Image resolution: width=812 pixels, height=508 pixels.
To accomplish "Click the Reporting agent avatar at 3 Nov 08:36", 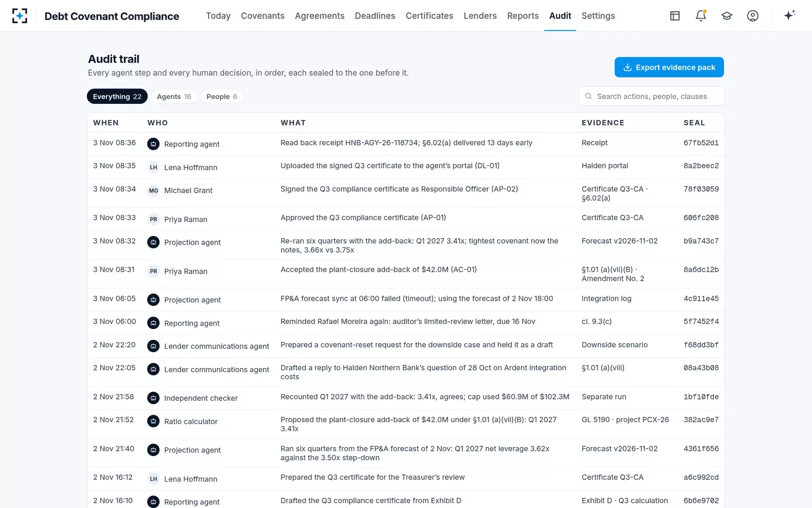I will pos(153,144).
